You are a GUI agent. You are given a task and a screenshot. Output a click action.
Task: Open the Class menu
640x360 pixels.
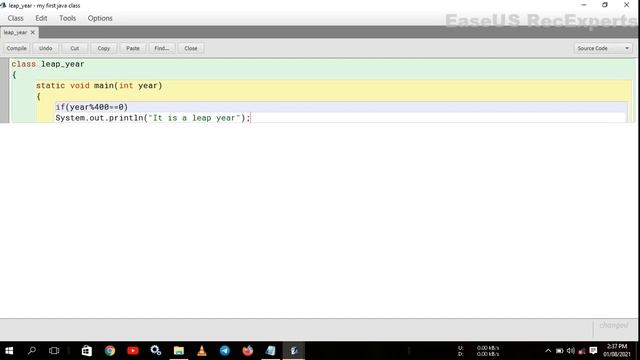[x=16, y=18]
